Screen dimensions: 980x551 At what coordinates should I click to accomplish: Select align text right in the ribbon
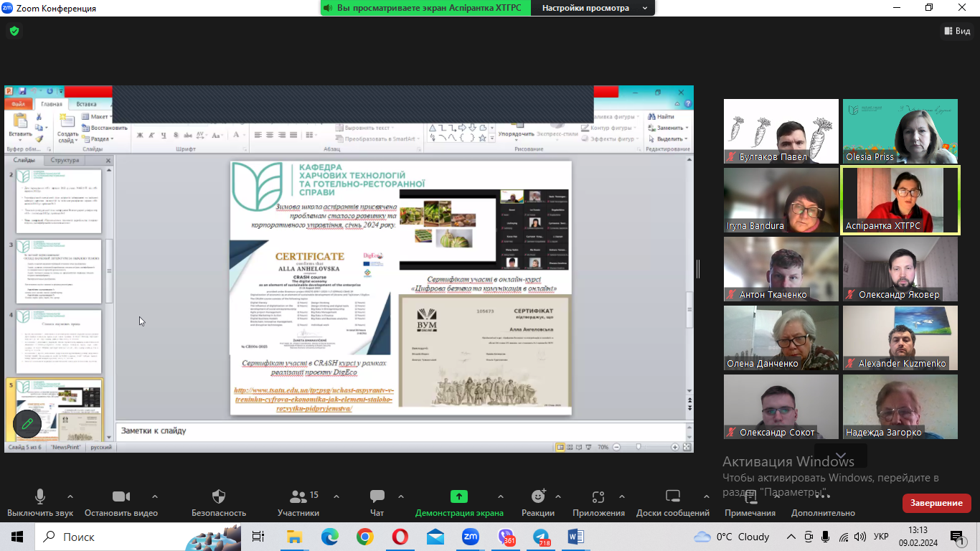tap(283, 135)
